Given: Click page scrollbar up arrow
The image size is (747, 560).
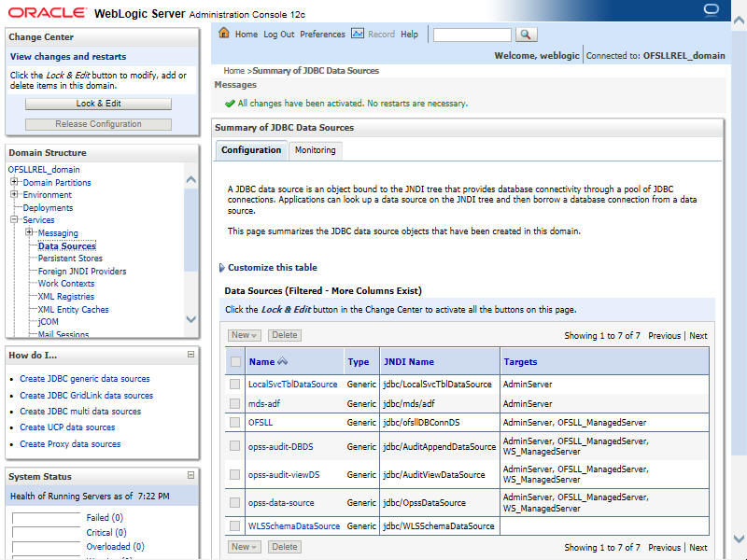Looking at the screenshot, I should [739, 20].
